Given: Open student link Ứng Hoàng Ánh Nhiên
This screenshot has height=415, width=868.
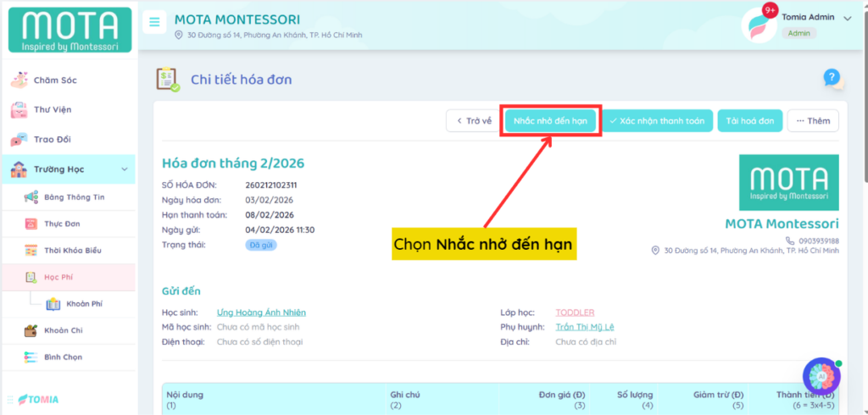Looking at the screenshot, I should (x=261, y=313).
